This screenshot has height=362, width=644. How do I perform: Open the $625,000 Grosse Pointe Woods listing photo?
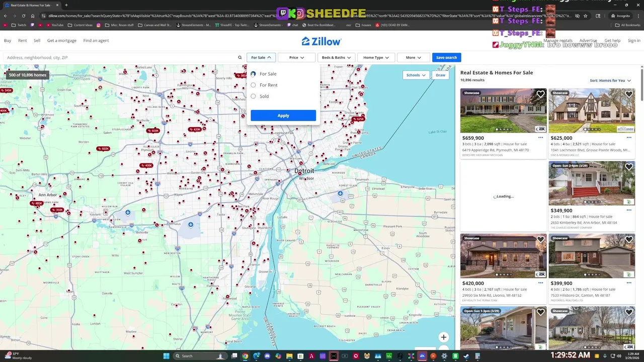[x=592, y=111]
